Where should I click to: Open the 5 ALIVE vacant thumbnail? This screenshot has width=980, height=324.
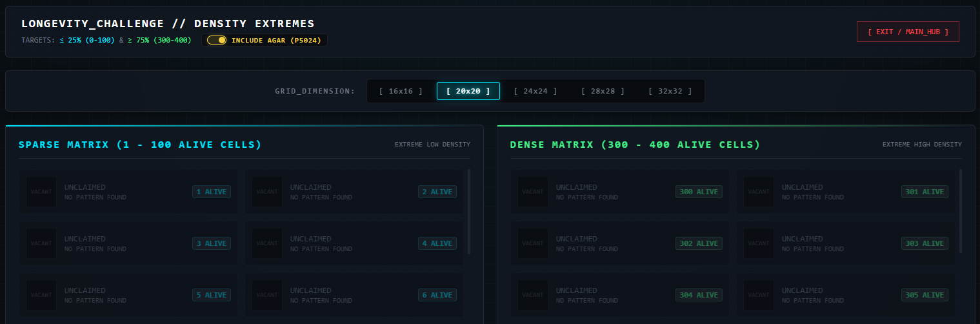pos(41,295)
